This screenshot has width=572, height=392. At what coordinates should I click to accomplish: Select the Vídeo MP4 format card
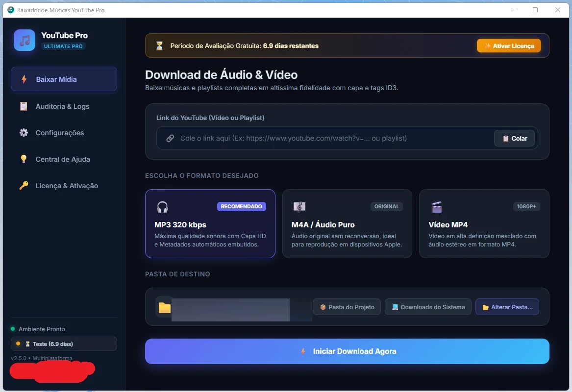pos(484,223)
